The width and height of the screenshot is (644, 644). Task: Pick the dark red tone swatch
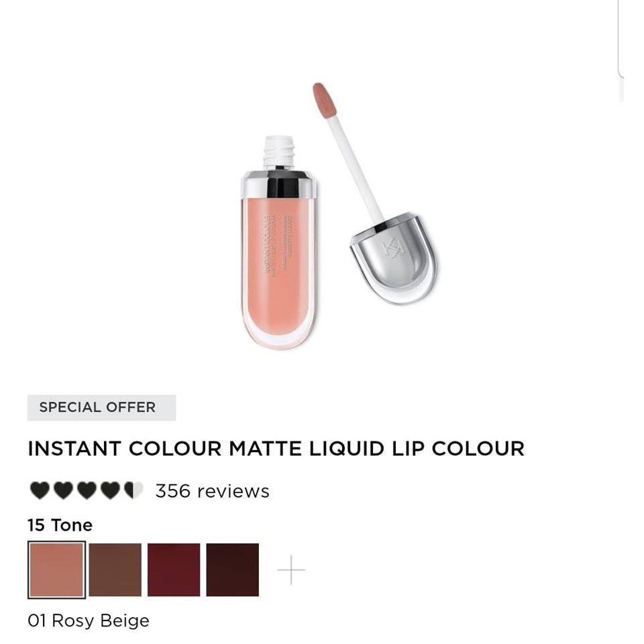tap(174, 570)
